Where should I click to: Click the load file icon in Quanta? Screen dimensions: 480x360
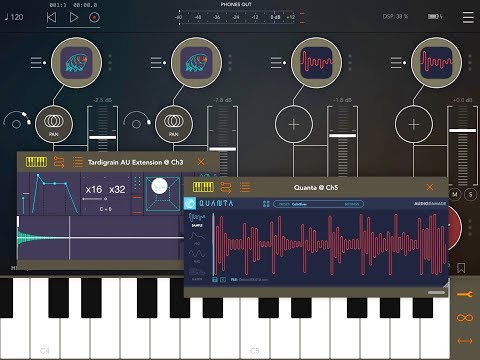pos(223,280)
